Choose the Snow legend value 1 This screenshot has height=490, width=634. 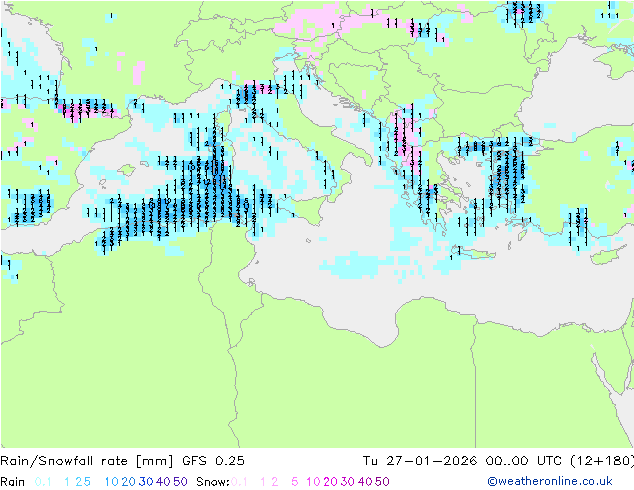[x=263, y=482]
